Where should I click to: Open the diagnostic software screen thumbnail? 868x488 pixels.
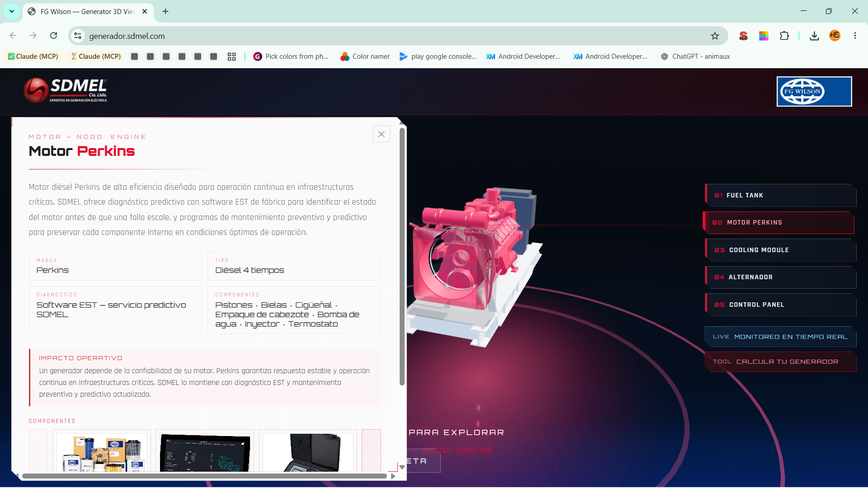click(205, 452)
